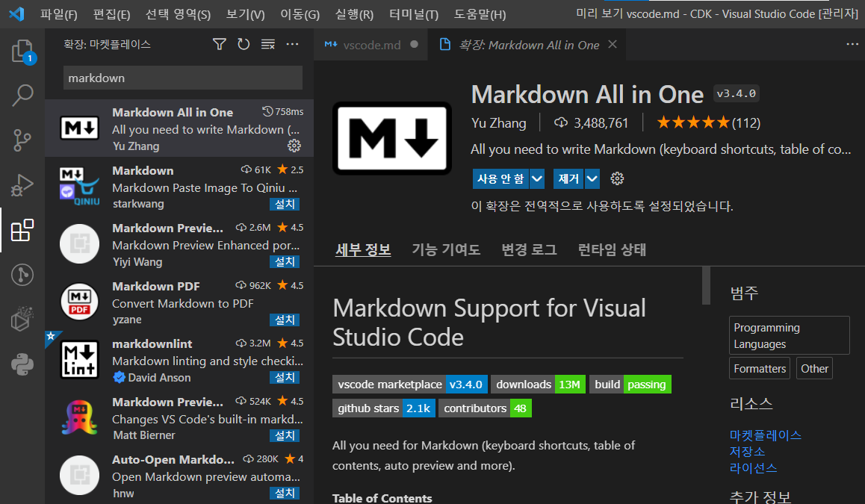Open the 보기(V) menu

click(245, 14)
